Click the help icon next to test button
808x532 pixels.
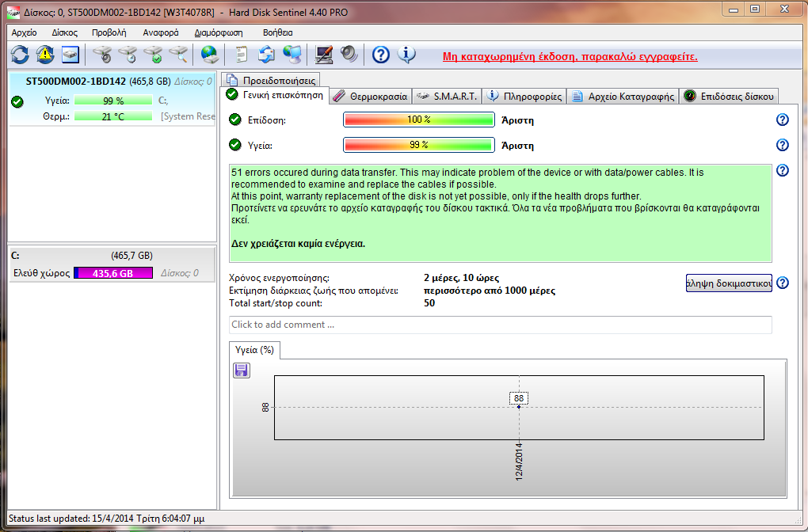pos(782,283)
